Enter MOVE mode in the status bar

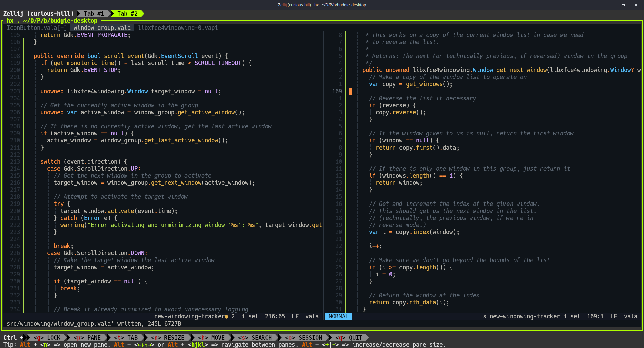[x=211, y=338]
